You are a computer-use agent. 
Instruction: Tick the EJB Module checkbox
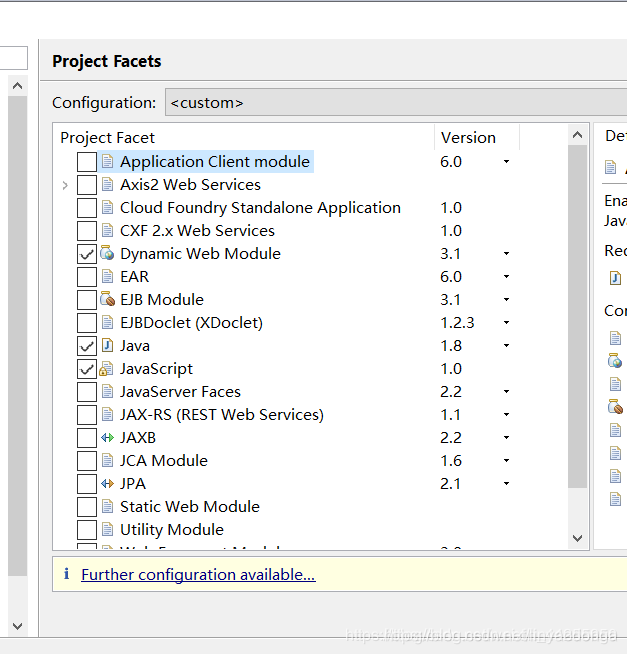click(87, 300)
